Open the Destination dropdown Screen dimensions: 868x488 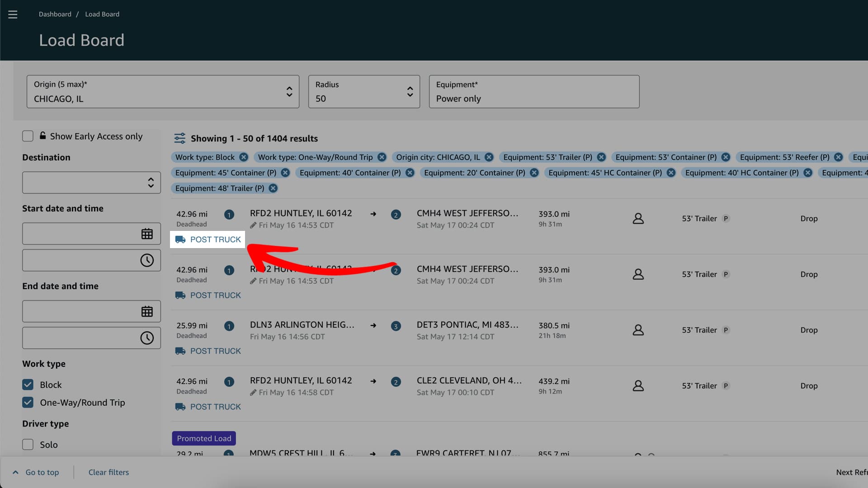click(x=91, y=183)
